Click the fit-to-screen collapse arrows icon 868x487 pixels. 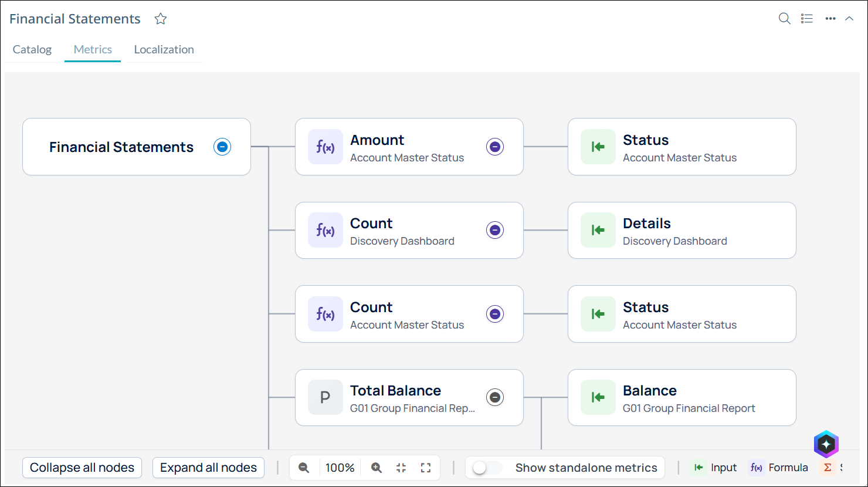401,468
